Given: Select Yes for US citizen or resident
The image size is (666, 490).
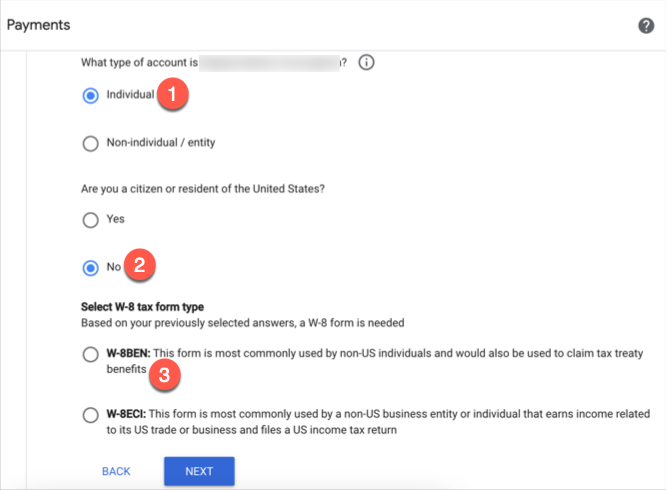Looking at the screenshot, I should pyautogui.click(x=91, y=220).
